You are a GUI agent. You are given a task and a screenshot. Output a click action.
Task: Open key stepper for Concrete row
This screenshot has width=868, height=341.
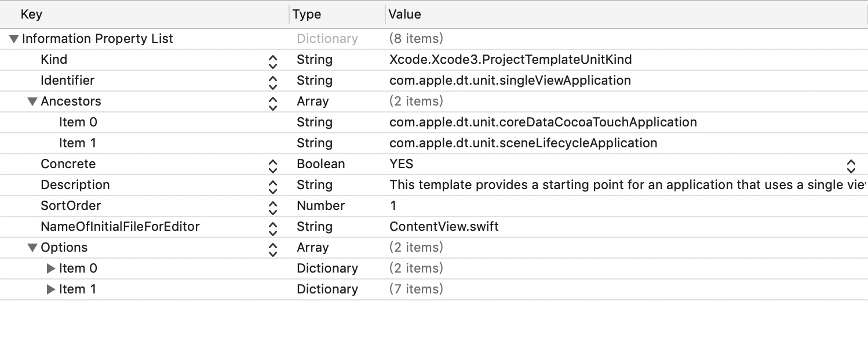tap(273, 165)
